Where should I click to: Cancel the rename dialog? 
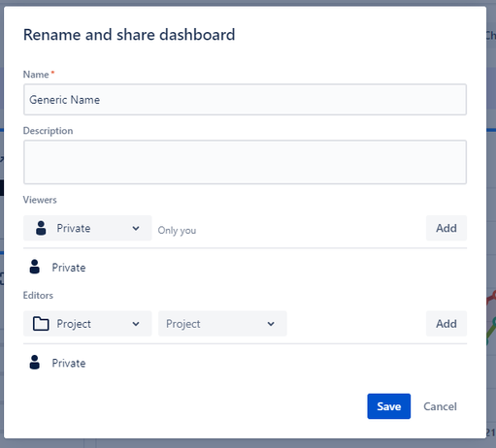pyautogui.click(x=440, y=406)
